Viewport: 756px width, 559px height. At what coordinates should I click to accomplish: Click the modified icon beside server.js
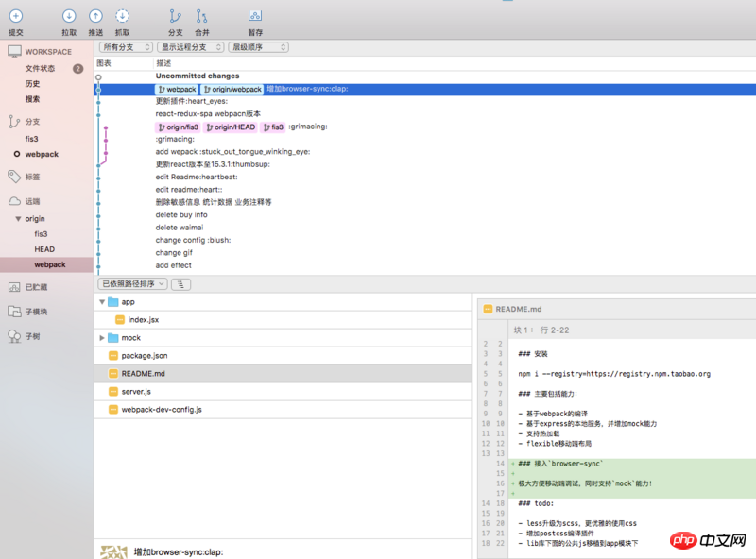click(x=113, y=391)
